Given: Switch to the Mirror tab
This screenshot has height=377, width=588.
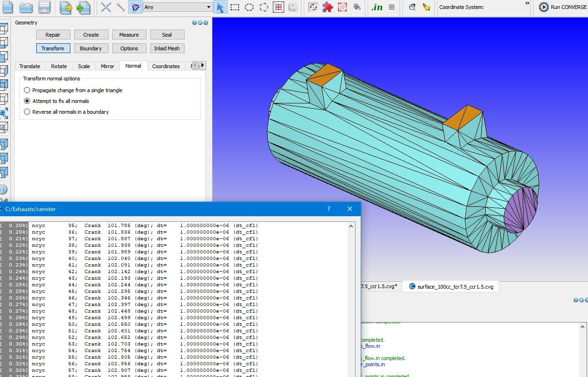Looking at the screenshot, I should click(x=108, y=66).
